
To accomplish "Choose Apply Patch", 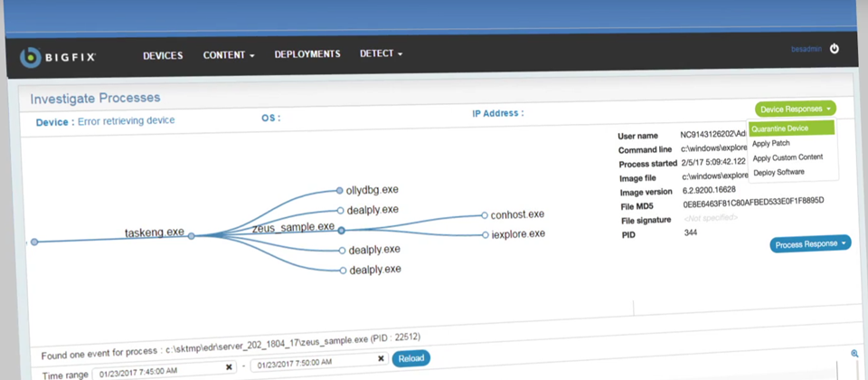I will [x=770, y=144].
